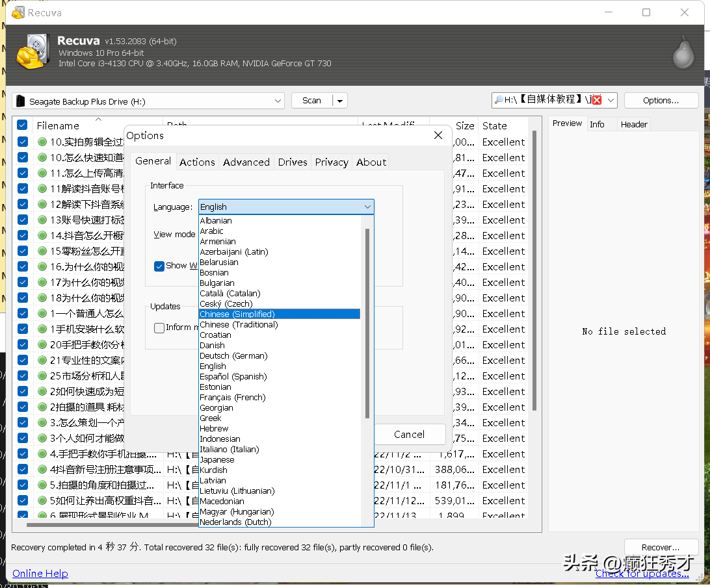Image resolution: width=710 pixels, height=588 pixels.
Task: Open the Advanced tab
Action: tap(246, 162)
